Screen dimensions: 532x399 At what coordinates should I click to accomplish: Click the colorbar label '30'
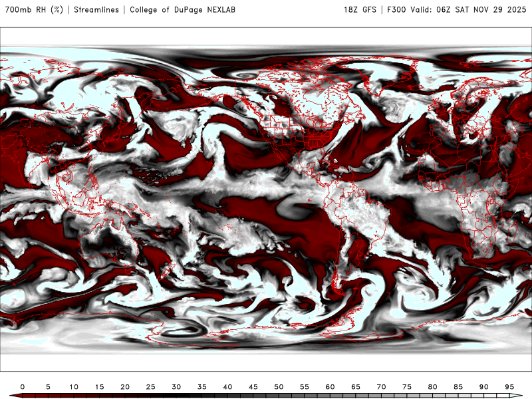coord(176,387)
